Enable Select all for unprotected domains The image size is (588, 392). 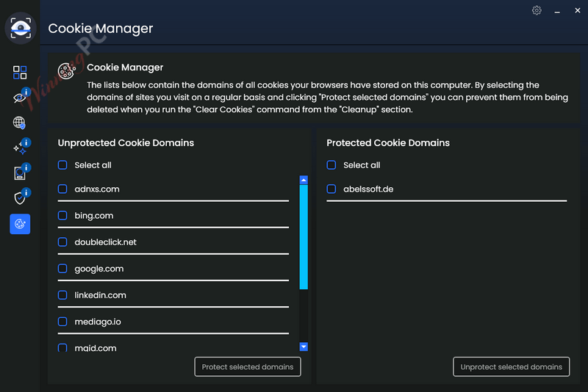click(62, 166)
